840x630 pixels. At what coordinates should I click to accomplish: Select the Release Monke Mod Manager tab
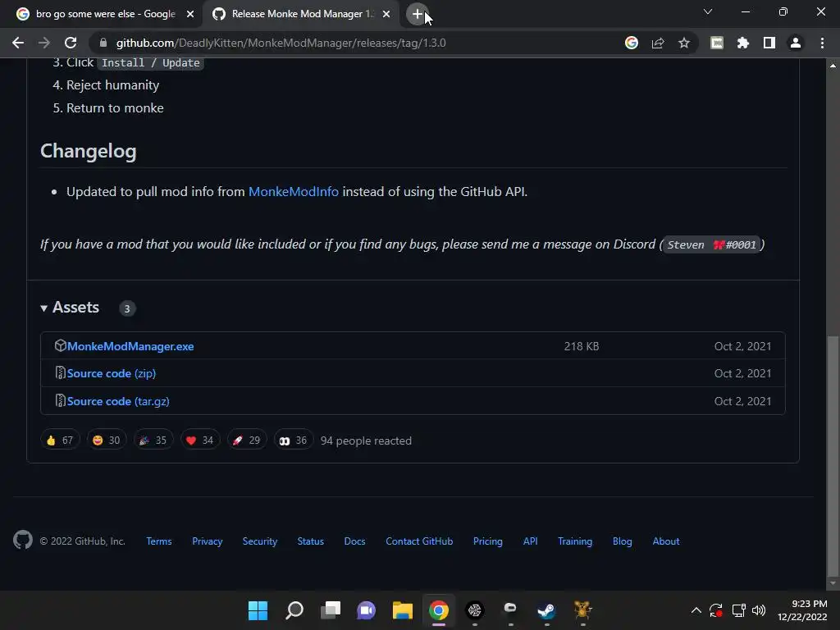[300, 14]
